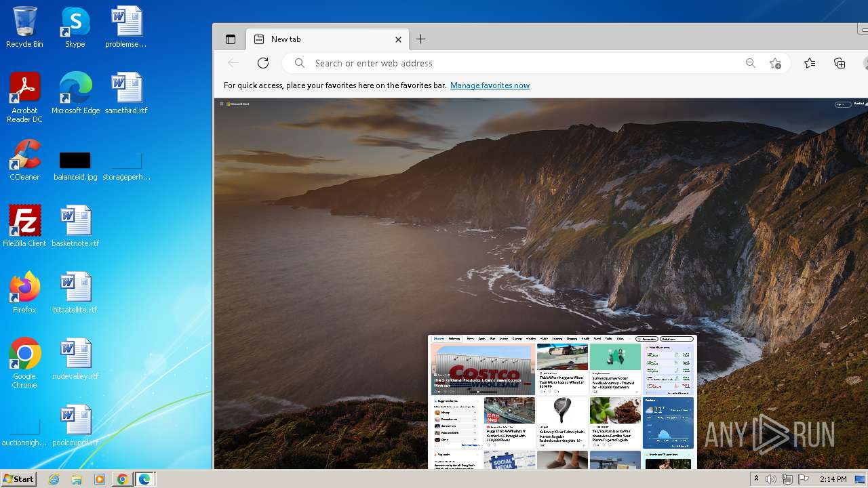Screen dimensions: 868x488
Task: Open a new tab with the plus button
Action: pos(420,39)
